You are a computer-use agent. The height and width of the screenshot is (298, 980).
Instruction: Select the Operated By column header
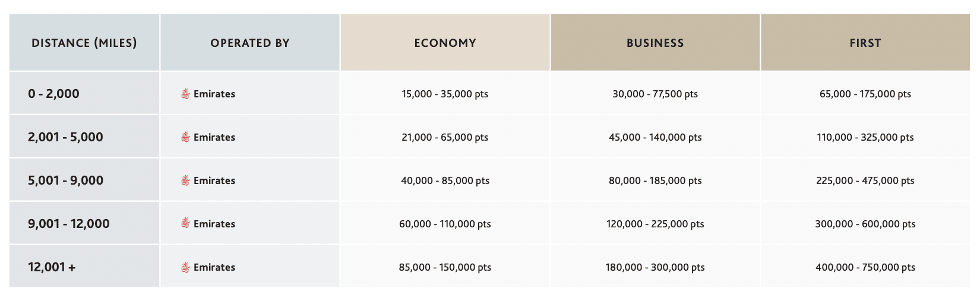pyautogui.click(x=250, y=43)
